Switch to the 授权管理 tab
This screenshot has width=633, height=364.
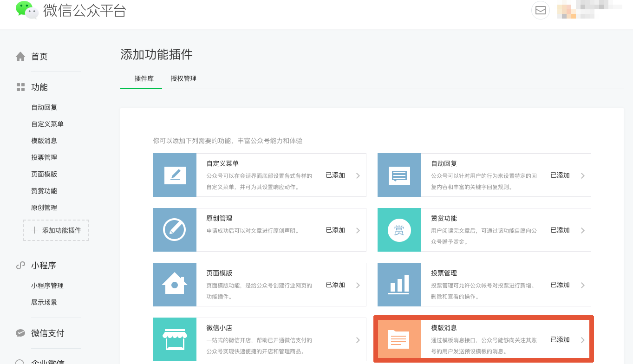183,78
